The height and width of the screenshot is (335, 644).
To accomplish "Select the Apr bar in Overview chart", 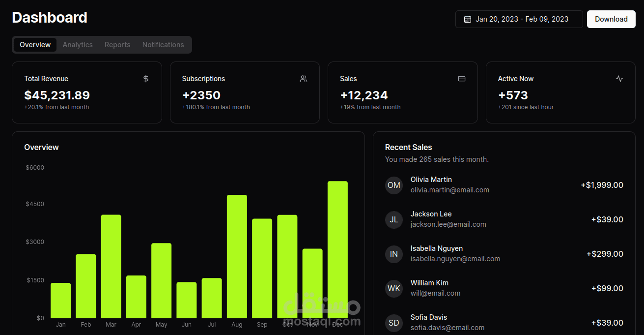I will (136, 297).
